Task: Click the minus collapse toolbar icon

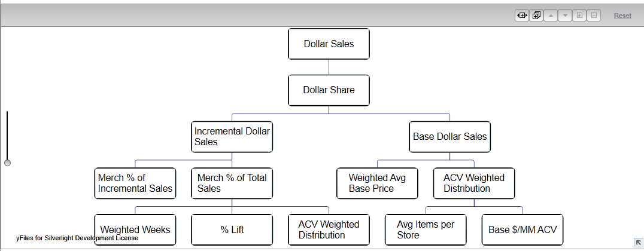Action: click(594, 16)
